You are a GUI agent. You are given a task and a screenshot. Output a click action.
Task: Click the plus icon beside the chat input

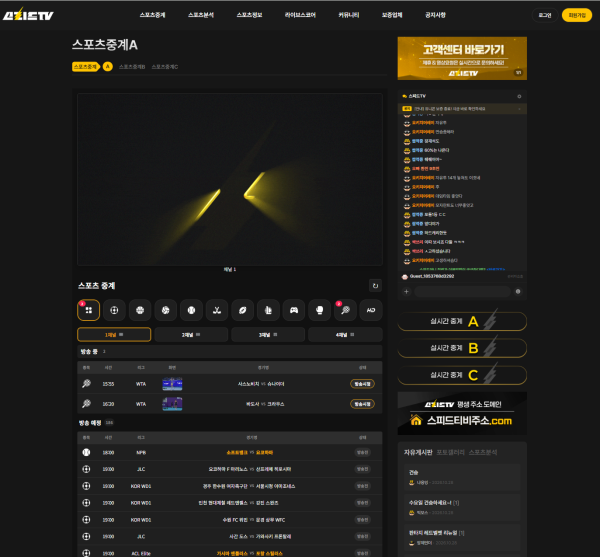pyautogui.click(x=406, y=292)
